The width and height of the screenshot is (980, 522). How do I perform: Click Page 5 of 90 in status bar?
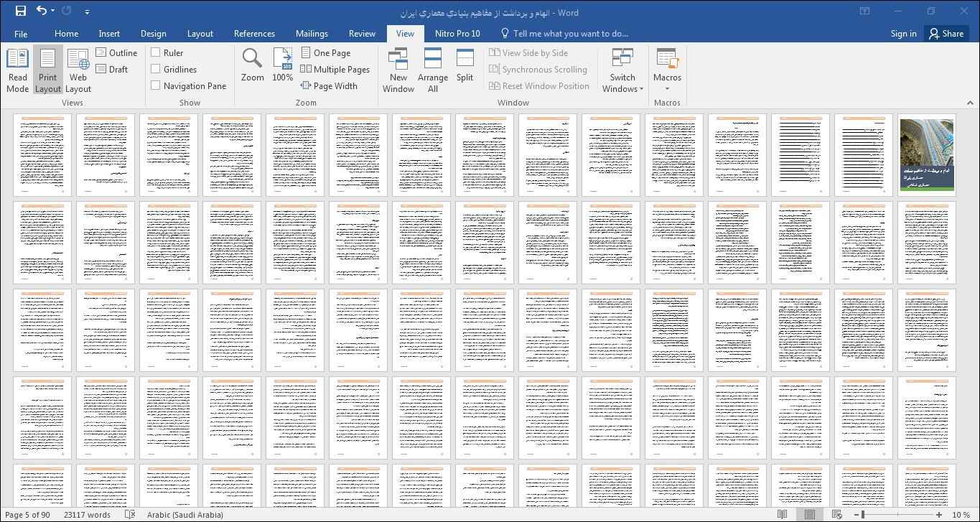[x=27, y=515]
